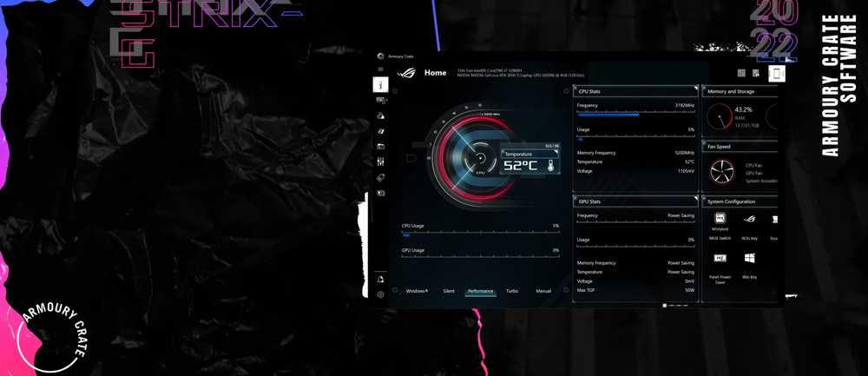Viewport: 868px width, 376px height.
Task: Select the Silent operating mode
Action: pyautogui.click(x=449, y=291)
